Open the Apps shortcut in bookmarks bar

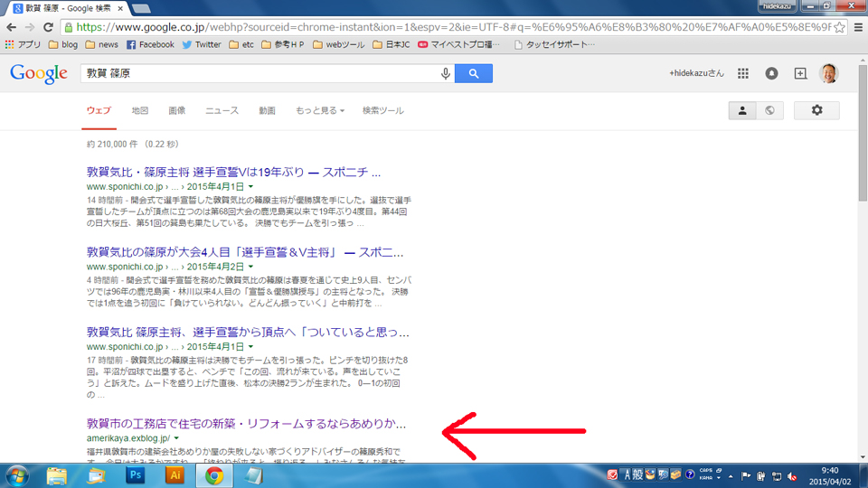click(23, 45)
